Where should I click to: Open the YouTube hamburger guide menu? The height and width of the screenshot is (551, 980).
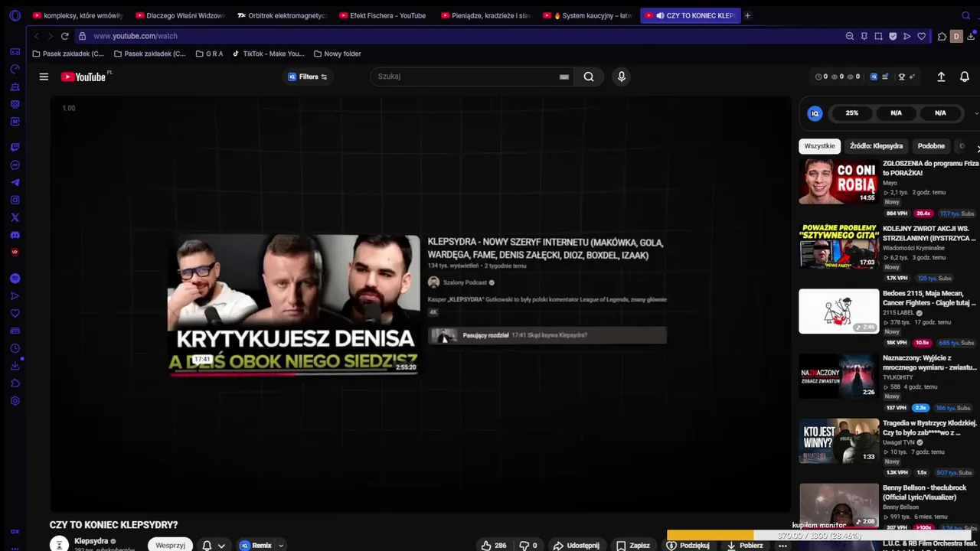pyautogui.click(x=44, y=77)
